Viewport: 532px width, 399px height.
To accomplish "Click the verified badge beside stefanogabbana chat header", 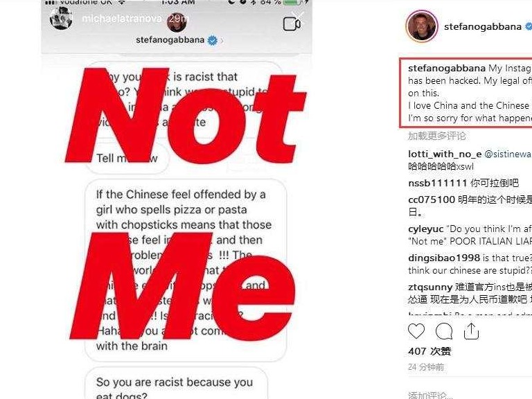I will [x=212, y=40].
